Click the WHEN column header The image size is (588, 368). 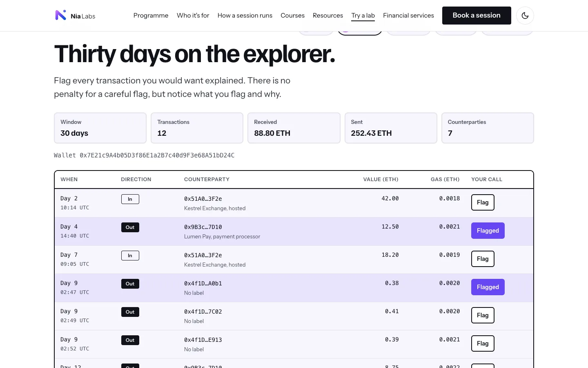69,180
